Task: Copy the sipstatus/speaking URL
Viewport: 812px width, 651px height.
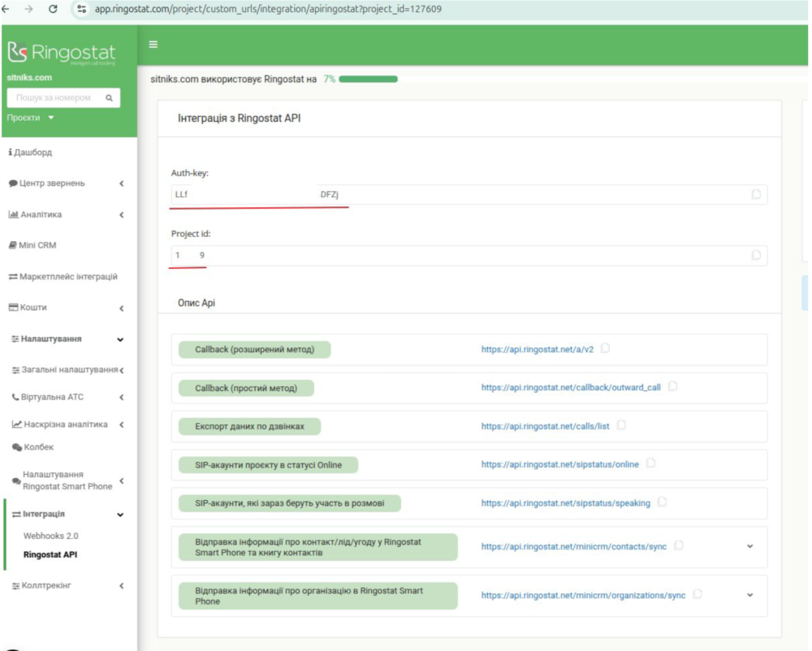Action: 663,502
